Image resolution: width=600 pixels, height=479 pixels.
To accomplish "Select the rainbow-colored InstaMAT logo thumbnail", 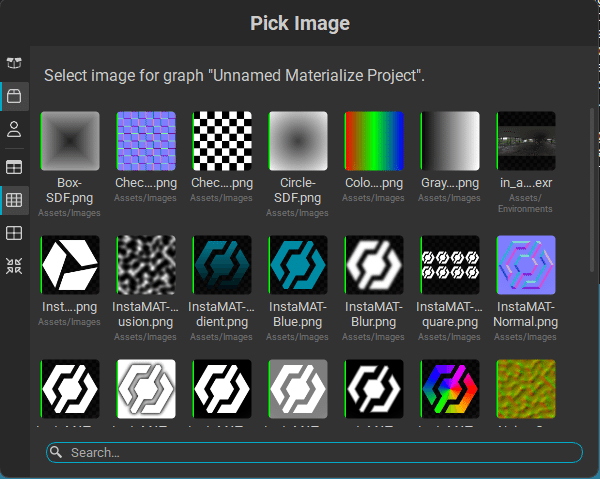I will click(x=450, y=389).
